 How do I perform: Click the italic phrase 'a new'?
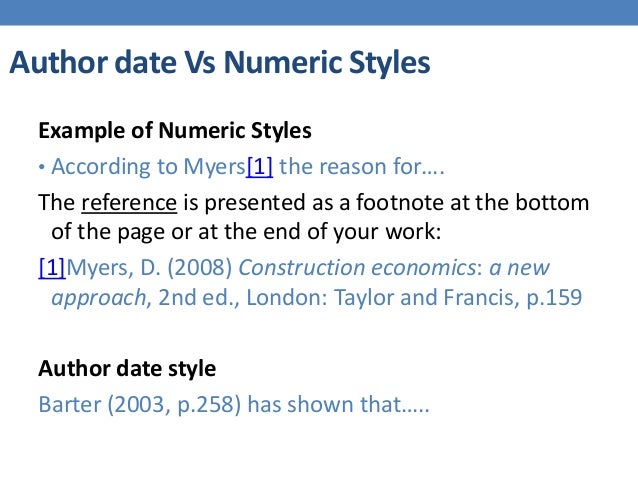(519, 268)
